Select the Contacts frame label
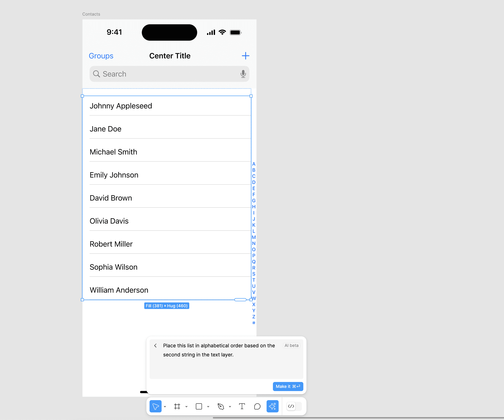 coord(91,14)
